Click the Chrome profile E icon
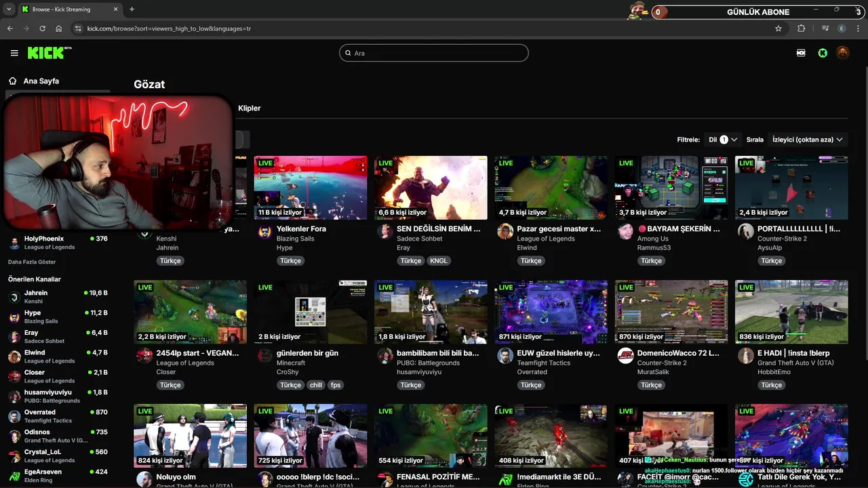The width and height of the screenshot is (868, 488). 842,28
